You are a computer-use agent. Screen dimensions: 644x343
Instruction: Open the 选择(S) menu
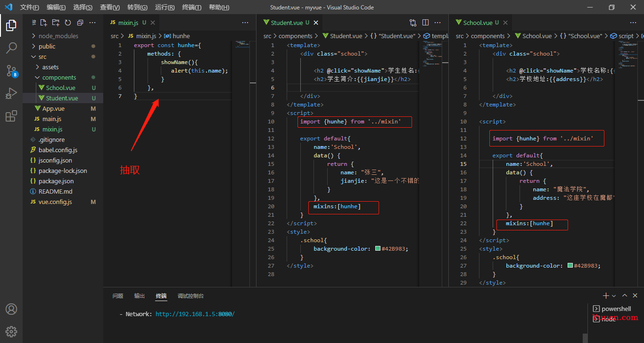pyautogui.click(x=83, y=8)
